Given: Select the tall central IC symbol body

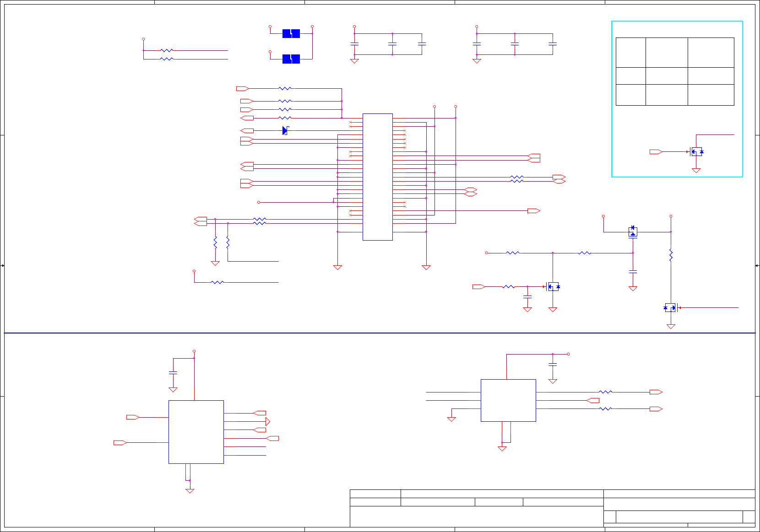Looking at the screenshot, I should [x=378, y=177].
